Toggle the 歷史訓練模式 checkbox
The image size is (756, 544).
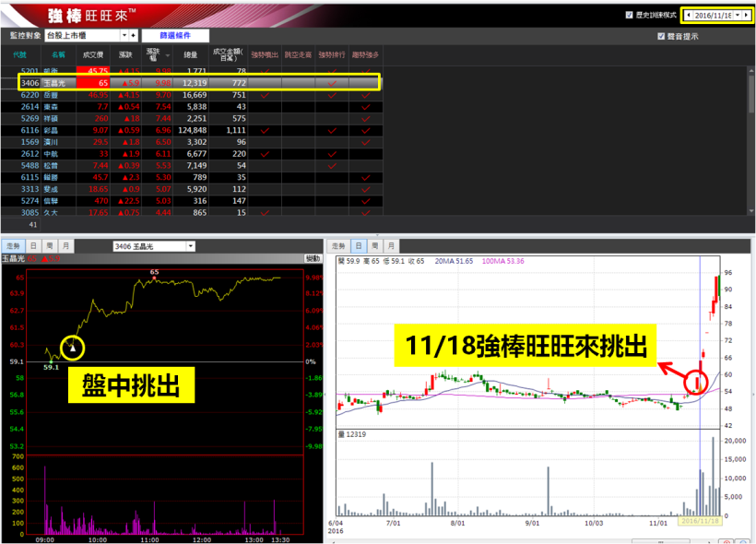click(x=629, y=15)
